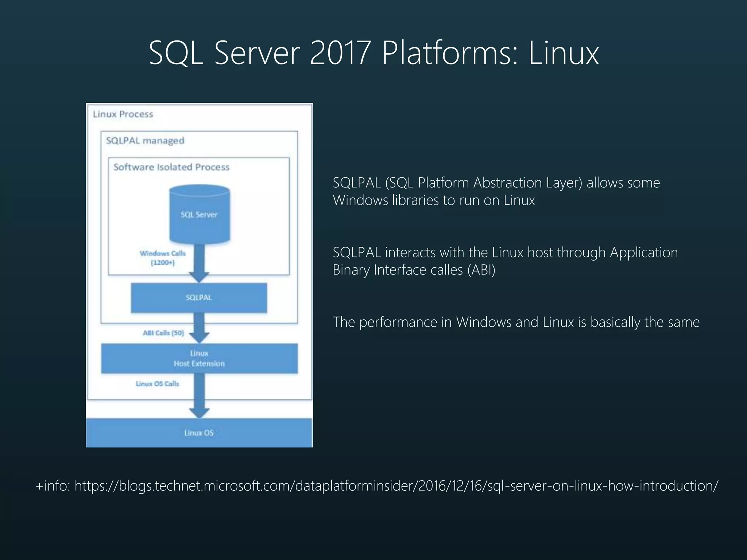Click the Linux Host Extension box
The width and height of the screenshot is (747, 560).
pos(200,358)
